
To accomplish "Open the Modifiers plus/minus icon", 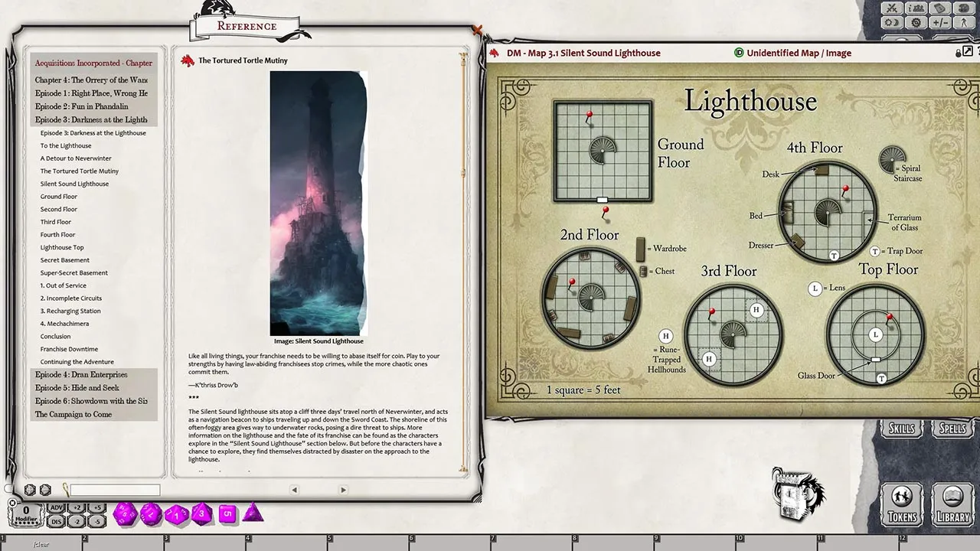I will point(940,22).
